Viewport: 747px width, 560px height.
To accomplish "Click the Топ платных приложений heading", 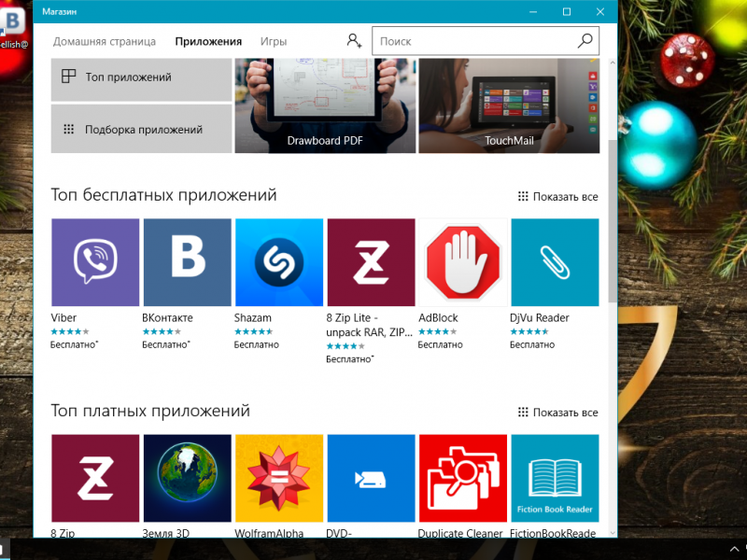I will pyautogui.click(x=150, y=411).
